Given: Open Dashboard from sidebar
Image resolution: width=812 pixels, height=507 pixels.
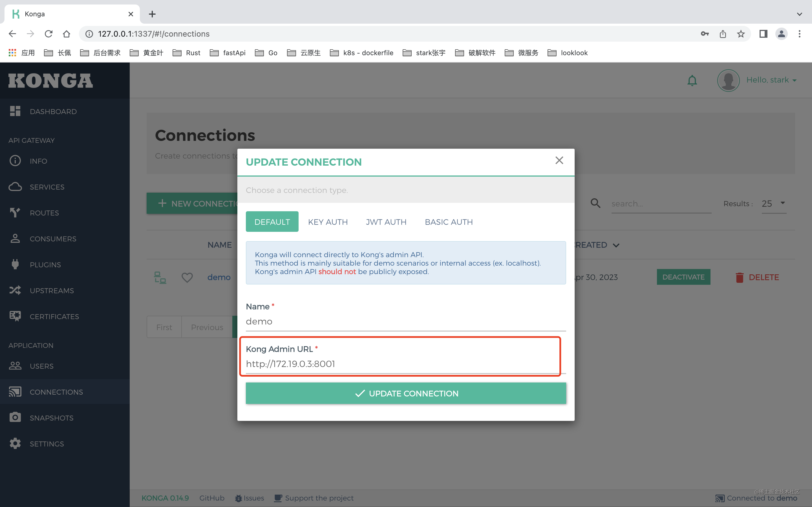Looking at the screenshot, I should point(53,111).
